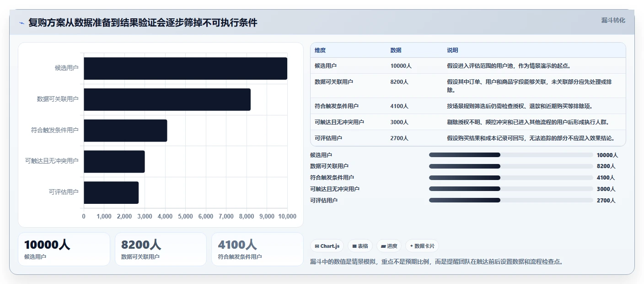This screenshot has height=284, width=644.
Task: Click the 5,000 x-axis tick label
Action: click(185, 217)
